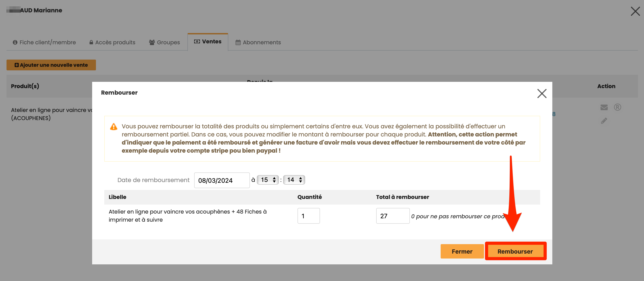This screenshot has width=644, height=281.
Task: Close the Rembourser dialog with X
Action: [542, 94]
